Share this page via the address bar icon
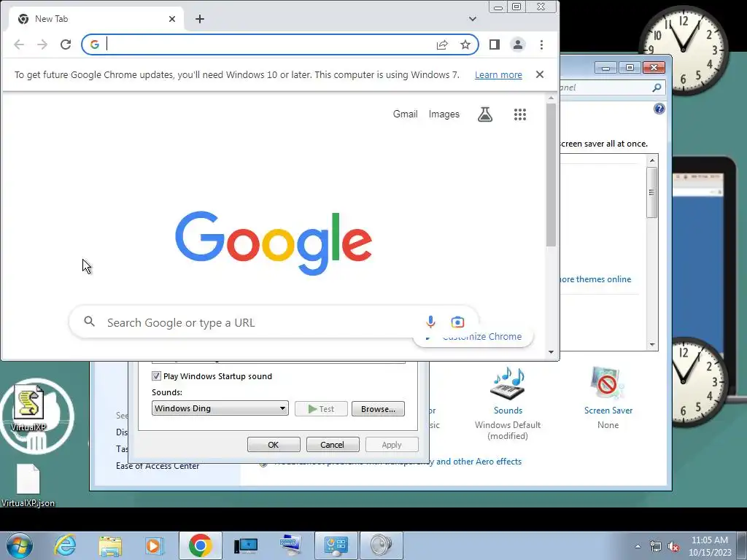This screenshot has height=560, width=747. click(x=442, y=44)
